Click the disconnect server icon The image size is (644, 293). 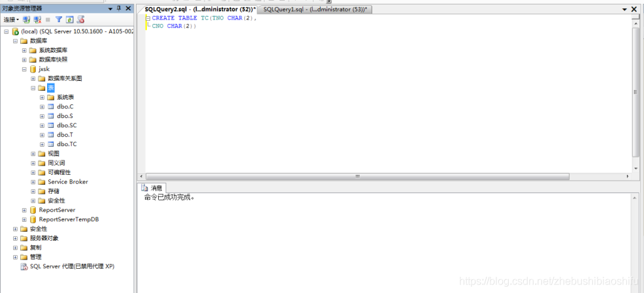pyautogui.click(x=37, y=20)
